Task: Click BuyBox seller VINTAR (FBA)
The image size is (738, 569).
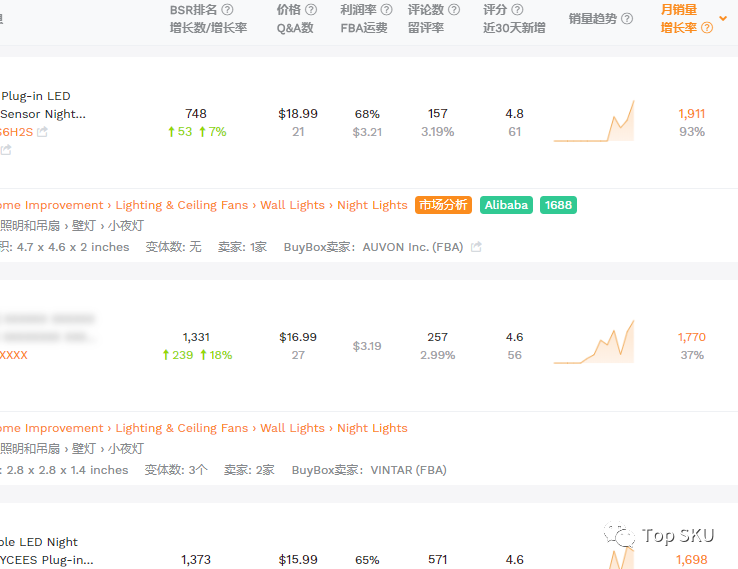Action: (409, 470)
